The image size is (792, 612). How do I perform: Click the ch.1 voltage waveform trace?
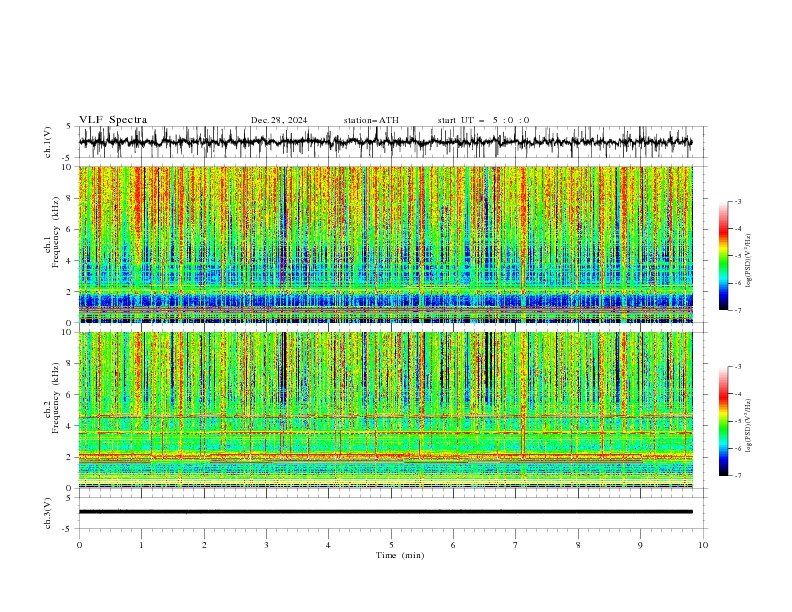[x=385, y=142]
